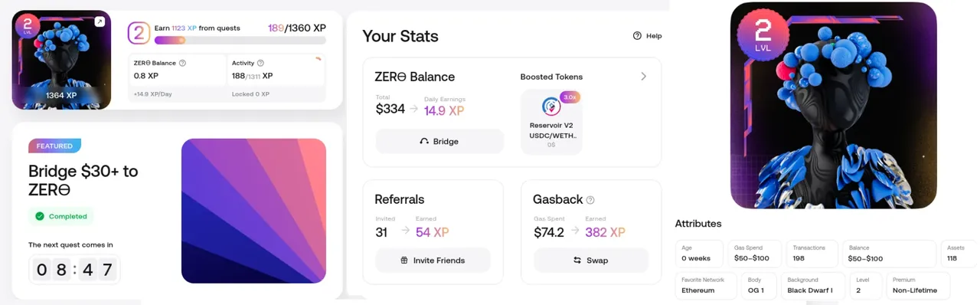This screenshot has height=305, width=980.
Task: Open the large level 2 avatar image
Action: pyautogui.click(x=834, y=106)
